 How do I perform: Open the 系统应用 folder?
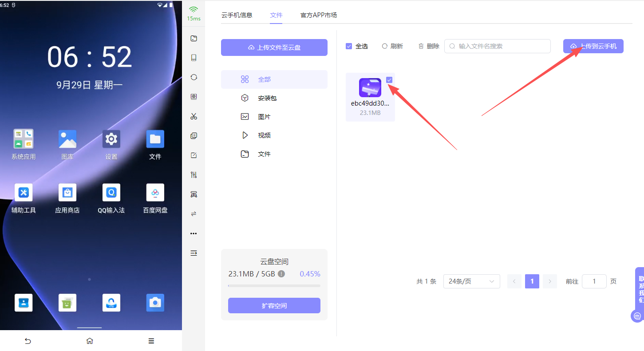pyautogui.click(x=24, y=139)
